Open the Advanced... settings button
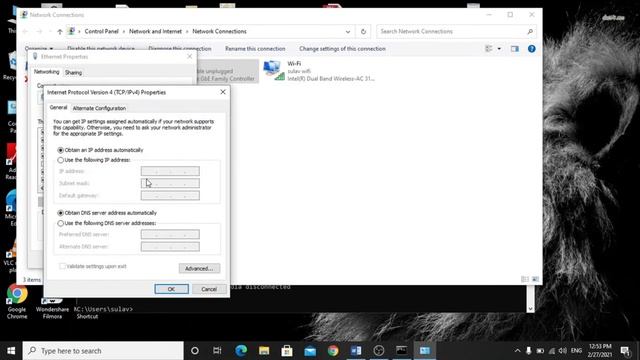Viewport: 640px width, 360px height. (x=199, y=268)
